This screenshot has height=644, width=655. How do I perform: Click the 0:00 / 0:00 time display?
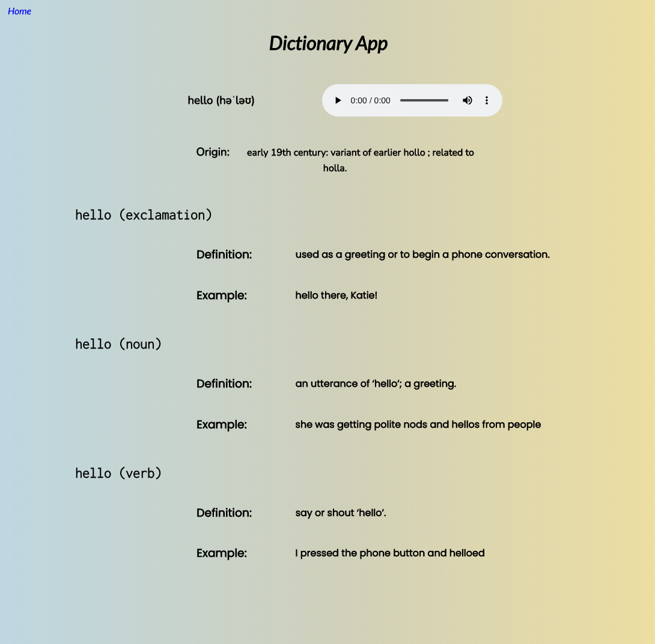coord(369,100)
